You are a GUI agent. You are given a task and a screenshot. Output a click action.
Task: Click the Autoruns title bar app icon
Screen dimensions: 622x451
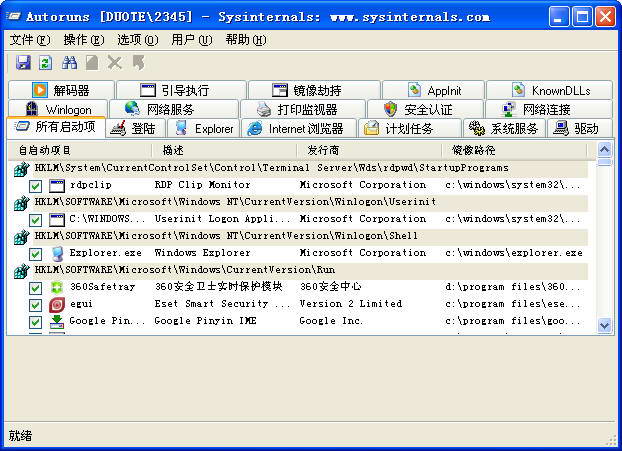point(14,16)
